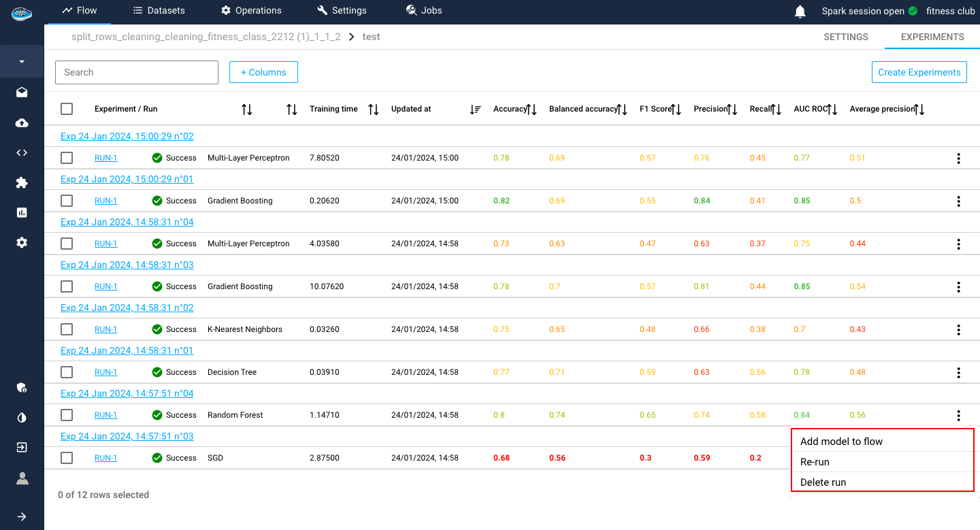This screenshot has width=980, height=530.
Task: Check the Gradient Boosting 0.20620 run checkbox
Action: pyautogui.click(x=67, y=201)
